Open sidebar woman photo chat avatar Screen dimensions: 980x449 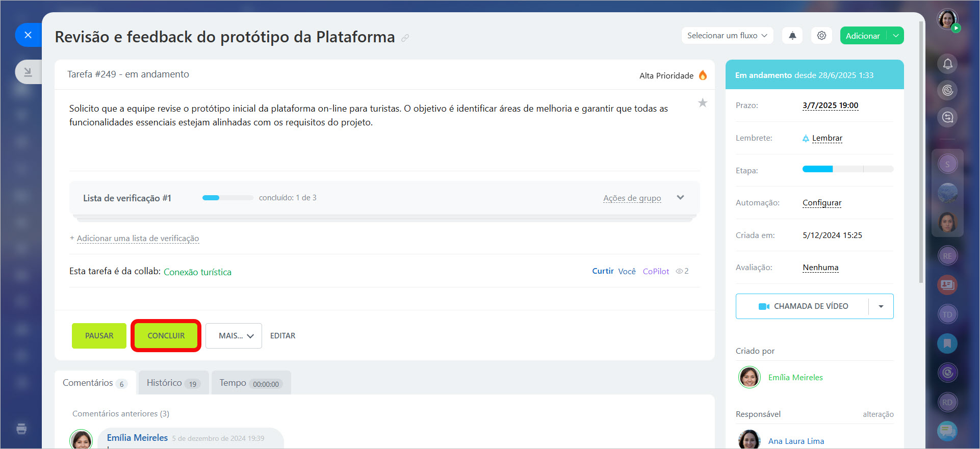pyautogui.click(x=947, y=222)
